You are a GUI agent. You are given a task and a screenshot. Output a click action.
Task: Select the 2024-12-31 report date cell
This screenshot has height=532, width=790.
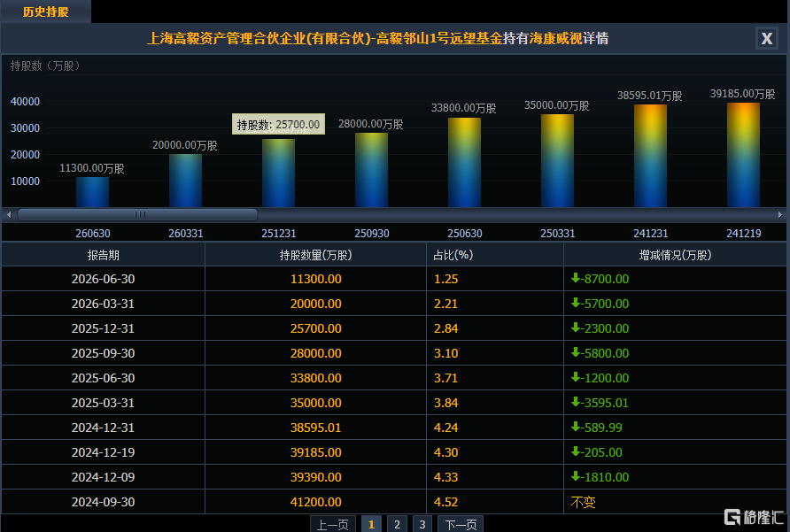(104, 428)
